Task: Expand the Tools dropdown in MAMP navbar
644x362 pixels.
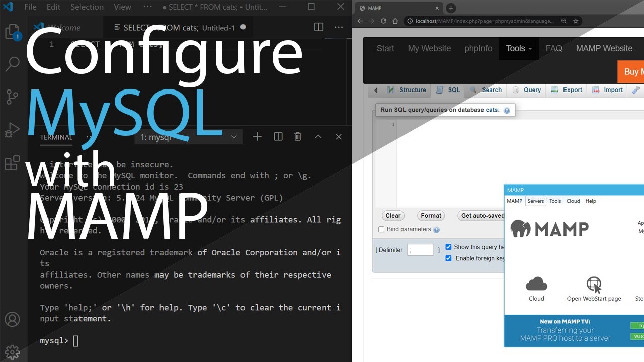Action: (x=519, y=48)
